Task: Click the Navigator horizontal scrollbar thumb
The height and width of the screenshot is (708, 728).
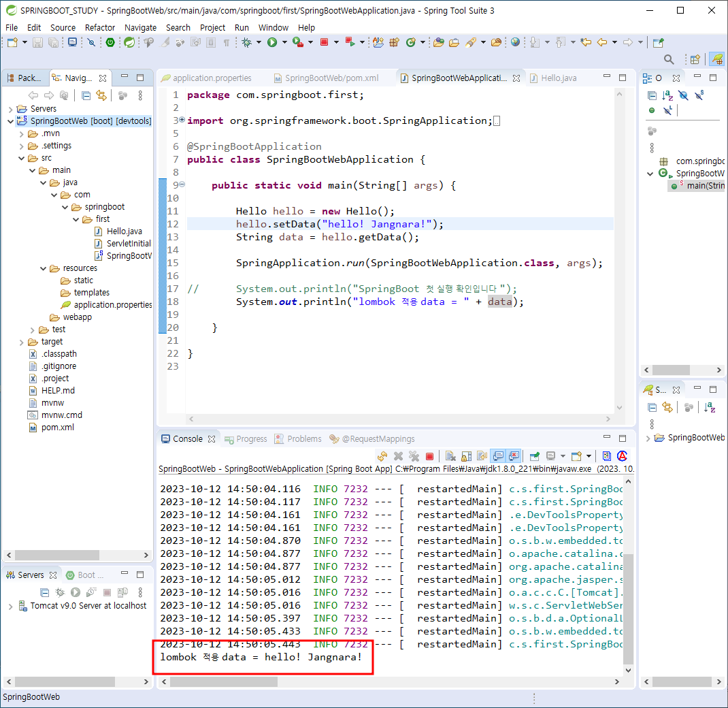Action: 56,555
